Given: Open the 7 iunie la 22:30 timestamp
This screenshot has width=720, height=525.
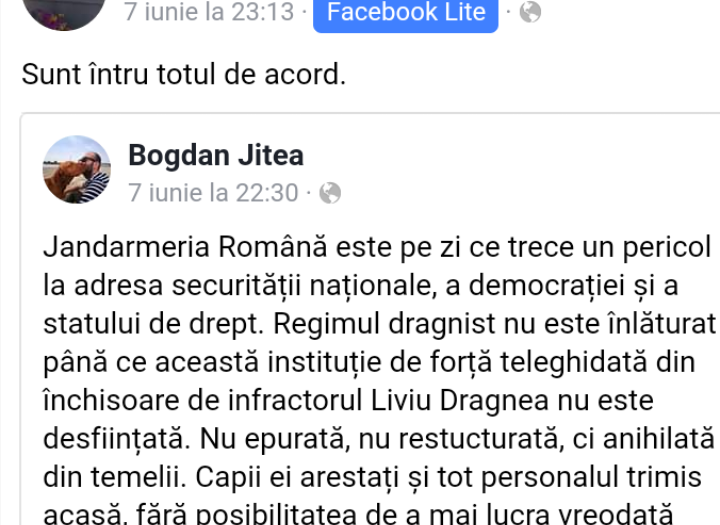Looking at the screenshot, I should pos(213,192).
